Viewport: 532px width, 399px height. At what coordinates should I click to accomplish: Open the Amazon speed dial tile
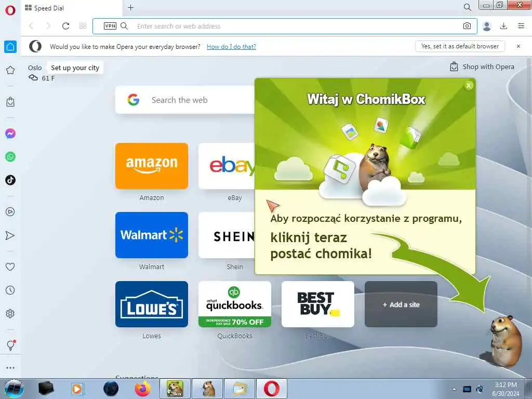point(152,166)
